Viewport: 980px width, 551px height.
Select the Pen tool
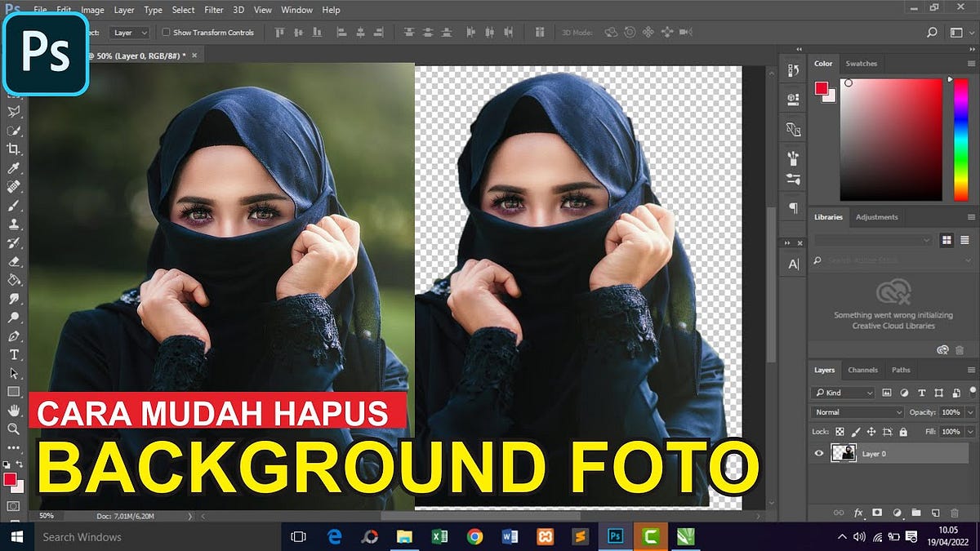14,336
